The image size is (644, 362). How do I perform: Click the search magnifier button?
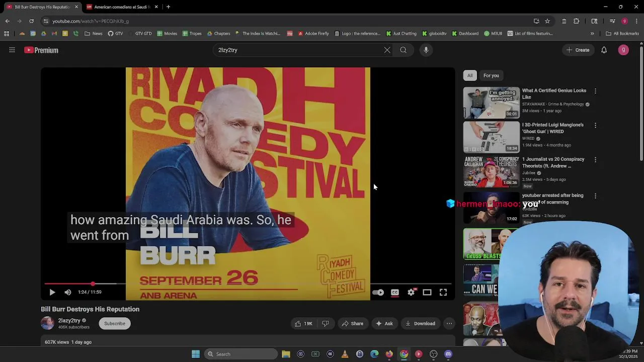tap(403, 50)
